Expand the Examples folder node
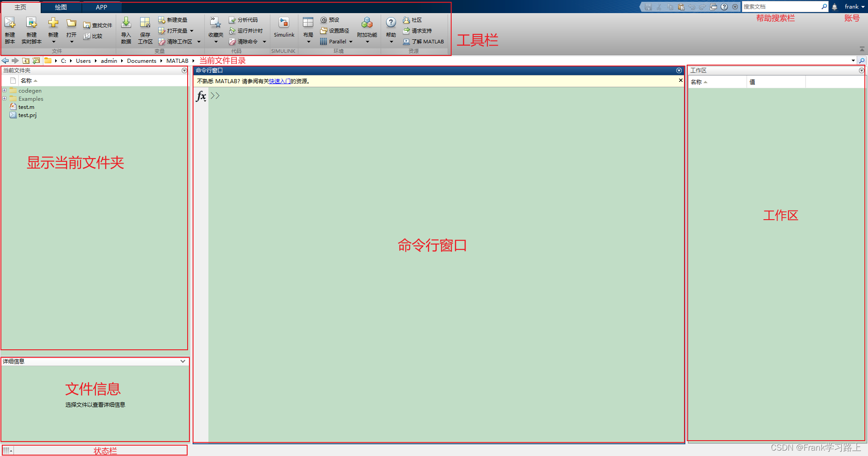This screenshot has height=456, width=868. tap(5, 99)
